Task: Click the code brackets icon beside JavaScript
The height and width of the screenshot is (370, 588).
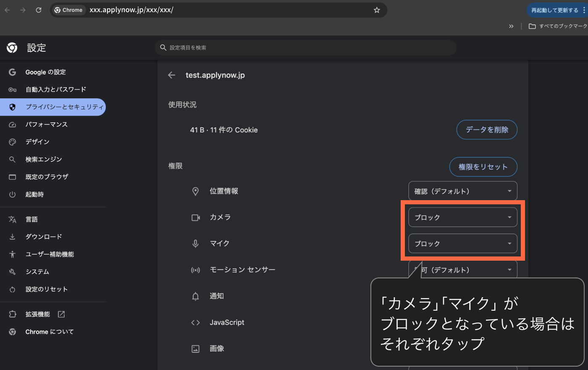Action: tap(195, 322)
